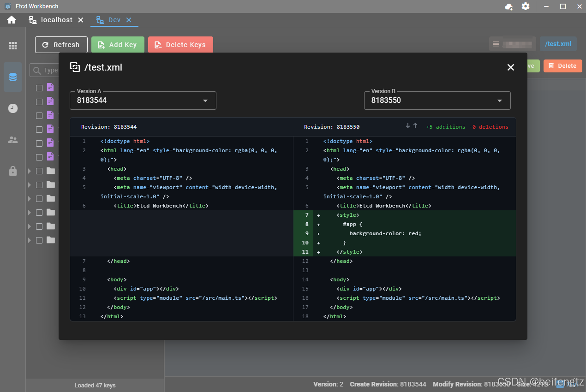Click the partially hidden green Save button
This screenshot has width=586, height=392.
point(533,66)
